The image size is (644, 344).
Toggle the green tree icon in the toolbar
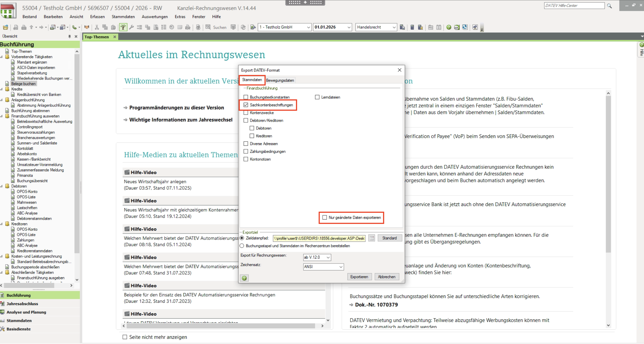(x=123, y=27)
